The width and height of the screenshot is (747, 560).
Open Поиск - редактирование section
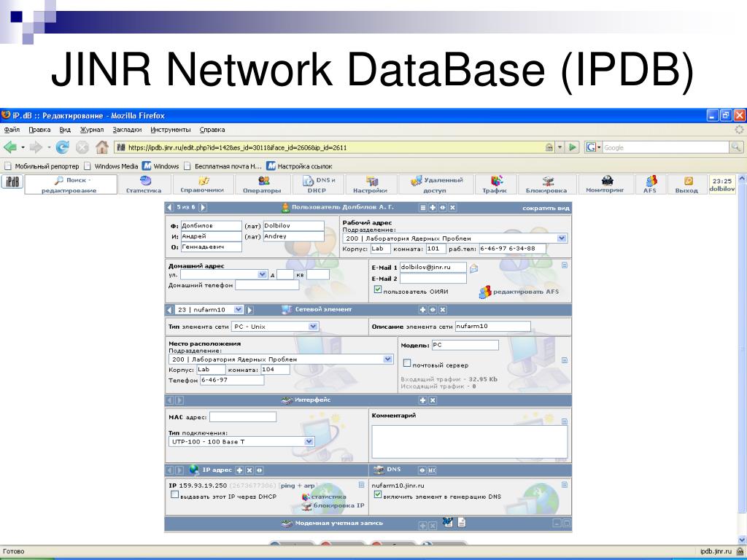(x=71, y=184)
